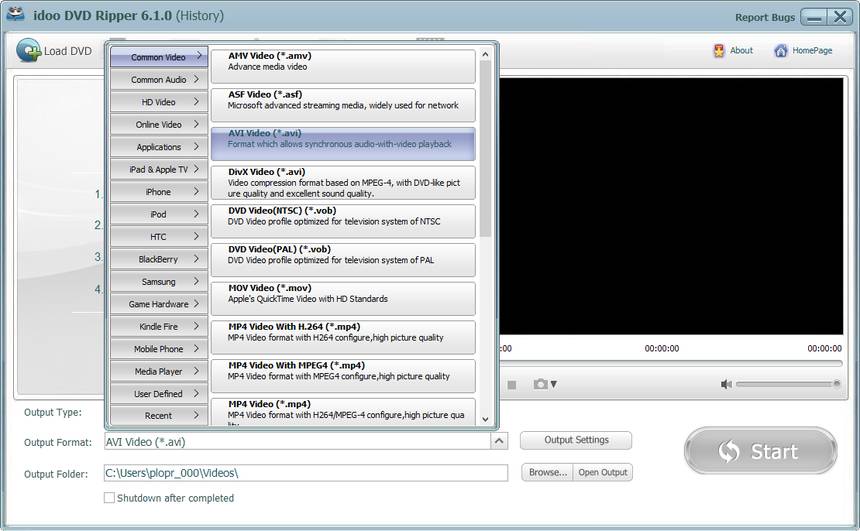Click the Browse... button
This screenshot has height=531, width=860.
(x=547, y=472)
